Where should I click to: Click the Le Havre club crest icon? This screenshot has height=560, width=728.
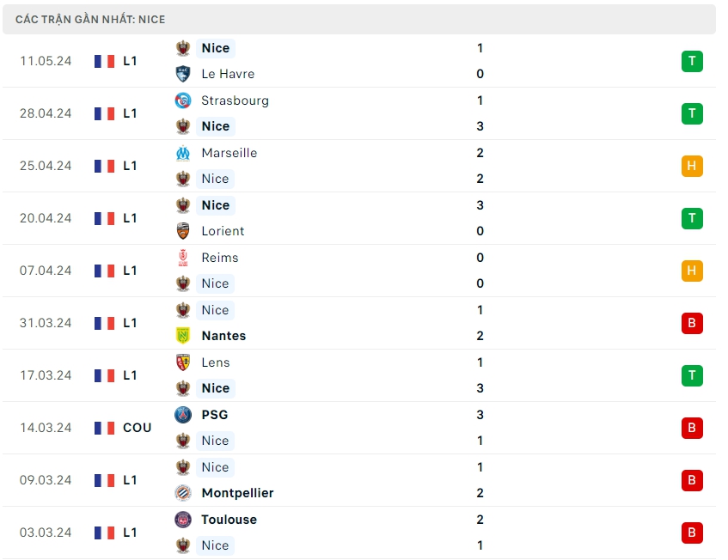point(183,74)
